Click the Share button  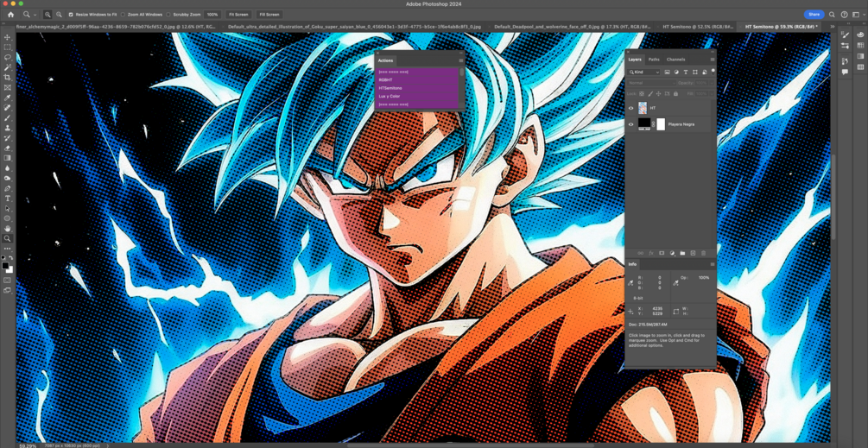(814, 15)
